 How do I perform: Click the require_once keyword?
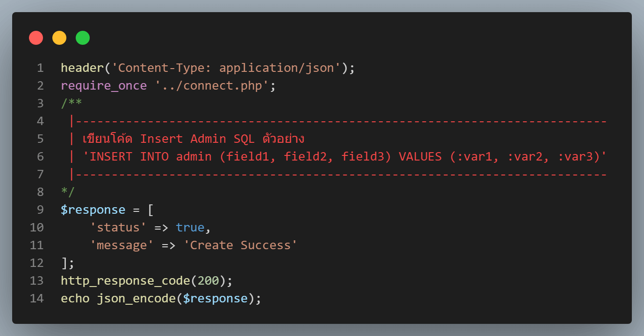(104, 86)
